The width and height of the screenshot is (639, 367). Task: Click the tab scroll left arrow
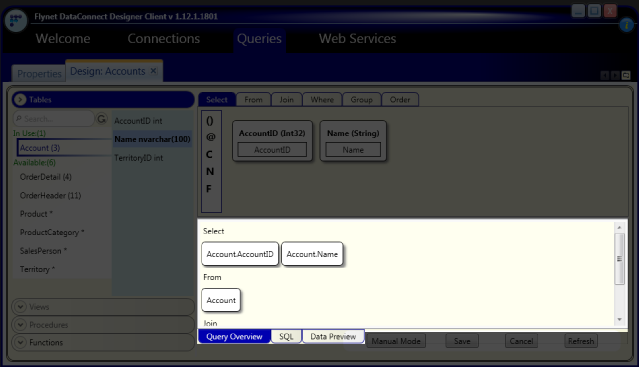point(605,75)
